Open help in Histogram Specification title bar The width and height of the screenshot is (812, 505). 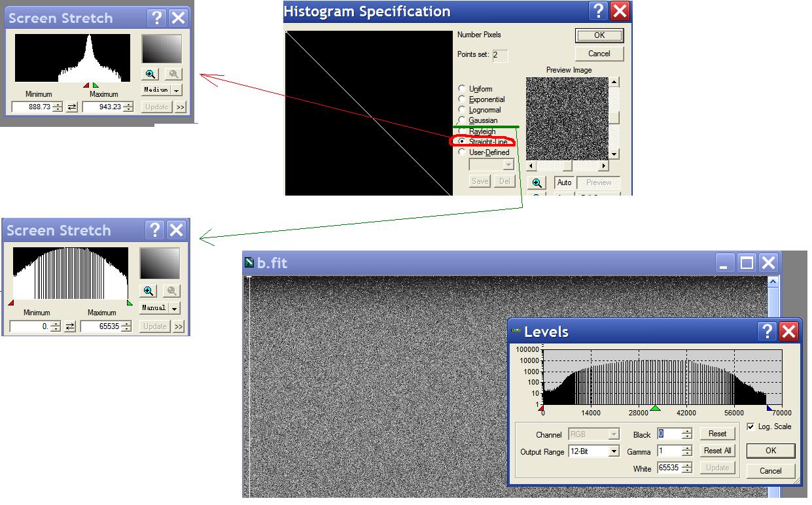point(598,11)
